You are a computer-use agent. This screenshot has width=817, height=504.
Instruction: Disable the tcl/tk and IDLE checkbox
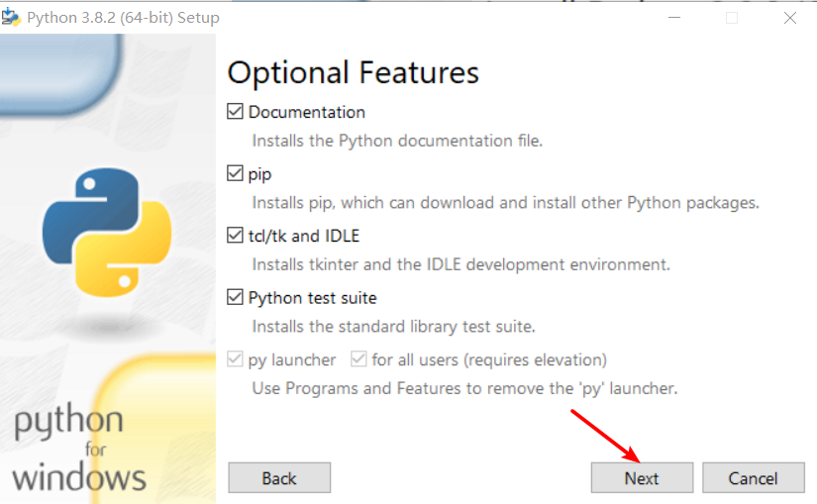pyautogui.click(x=235, y=235)
